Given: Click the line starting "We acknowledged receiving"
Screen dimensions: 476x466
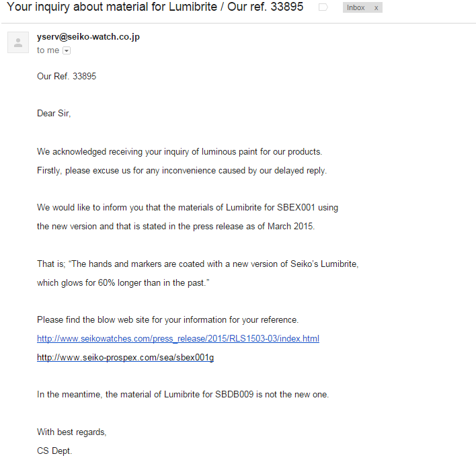Looking at the screenshot, I should point(180,151).
